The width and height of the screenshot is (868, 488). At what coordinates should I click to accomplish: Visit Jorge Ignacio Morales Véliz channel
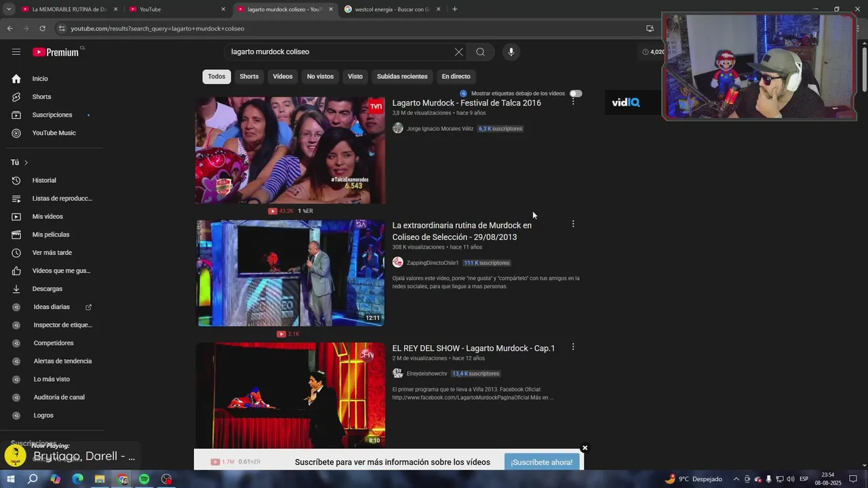[x=440, y=129]
